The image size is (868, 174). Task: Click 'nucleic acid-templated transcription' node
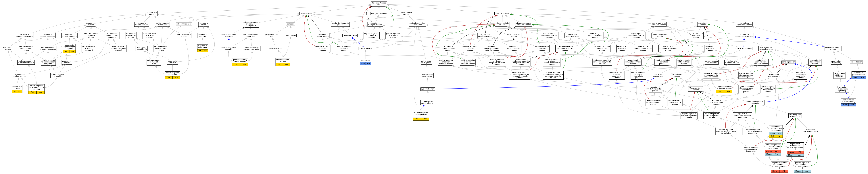[x=755, y=102]
